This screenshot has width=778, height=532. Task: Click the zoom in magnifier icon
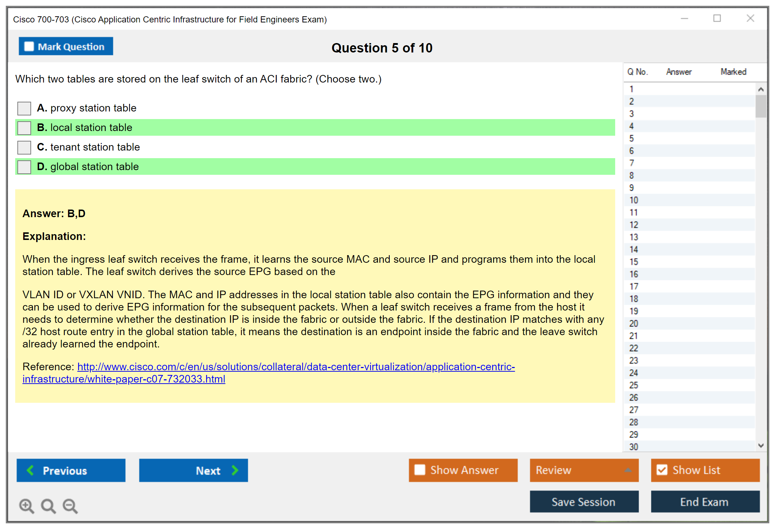(x=26, y=506)
